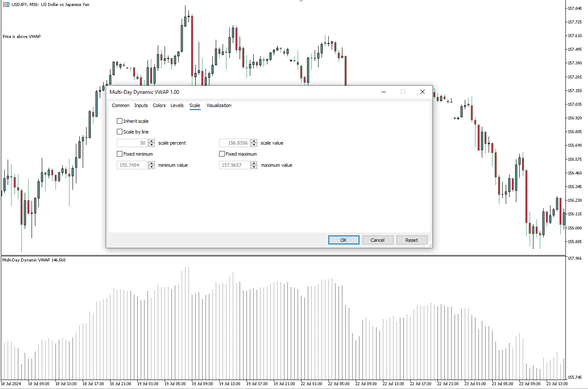Click the chart title "USDJPY, M30: US Dollar vs Japanese Yen"

coord(50,4)
